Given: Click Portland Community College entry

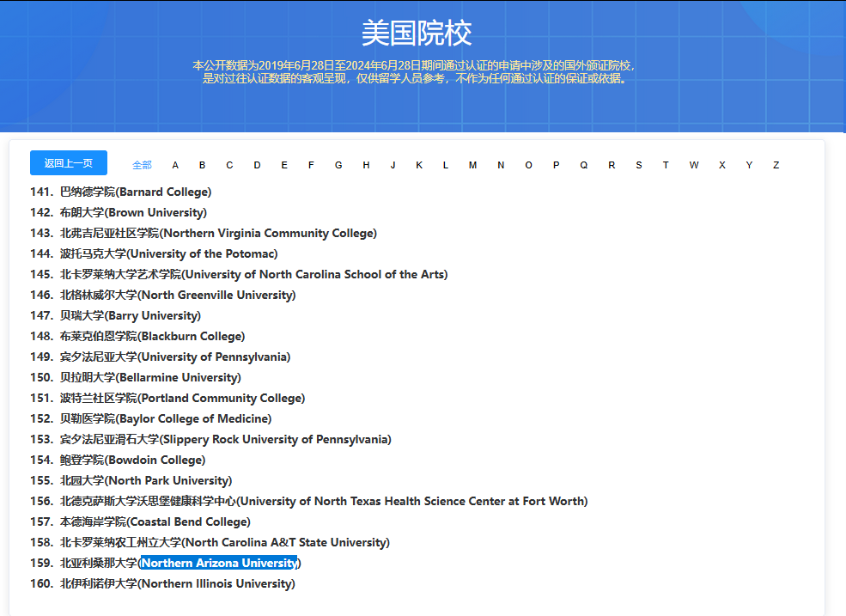Looking at the screenshot, I should tap(167, 398).
